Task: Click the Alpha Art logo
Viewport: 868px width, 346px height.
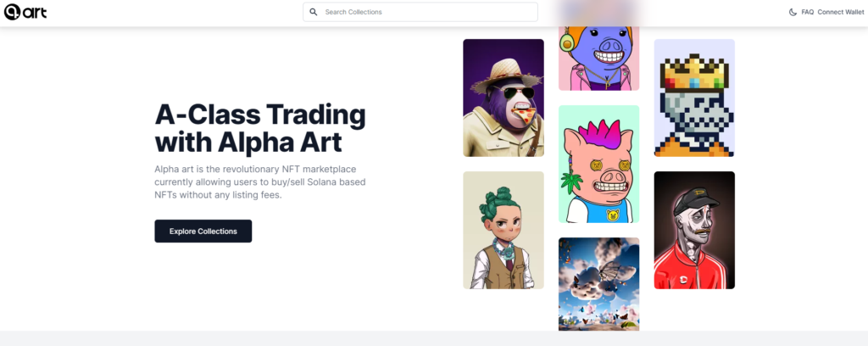Action: pyautogui.click(x=25, y=12)
